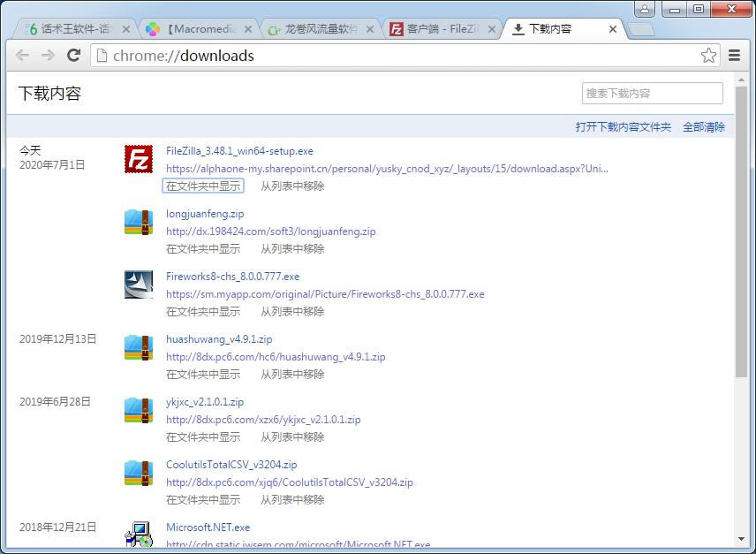This screenshot has height=554, width=756.
Task: Show FileZilla setup in folder
Action: point(203,186)
